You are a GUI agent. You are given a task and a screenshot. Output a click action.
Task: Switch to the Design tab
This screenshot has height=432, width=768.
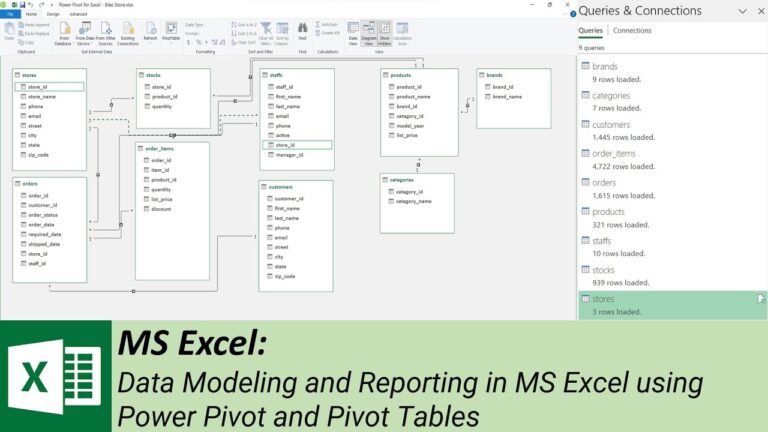point(53,14)
